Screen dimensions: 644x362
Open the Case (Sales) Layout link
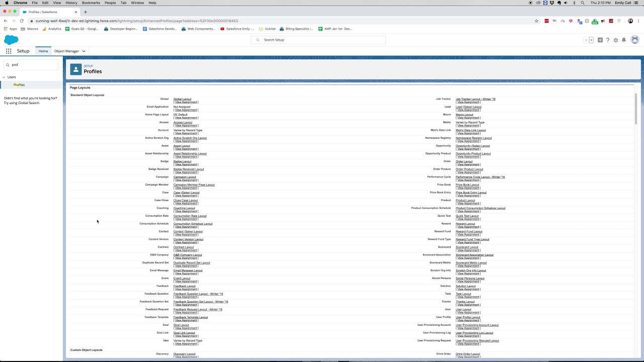click(x=186, y=193)
